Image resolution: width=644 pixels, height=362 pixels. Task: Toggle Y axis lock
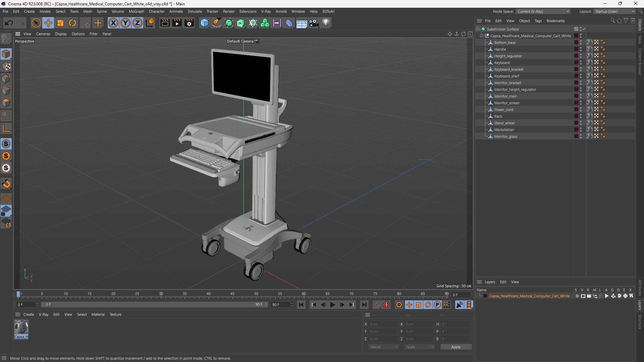[125, 23]
